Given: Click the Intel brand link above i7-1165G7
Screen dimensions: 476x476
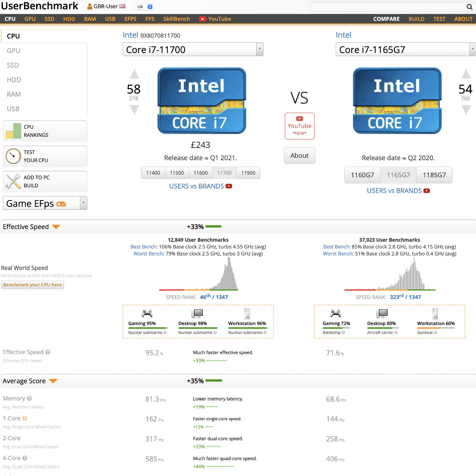Looking at the screenshot, I should point(343,35).
